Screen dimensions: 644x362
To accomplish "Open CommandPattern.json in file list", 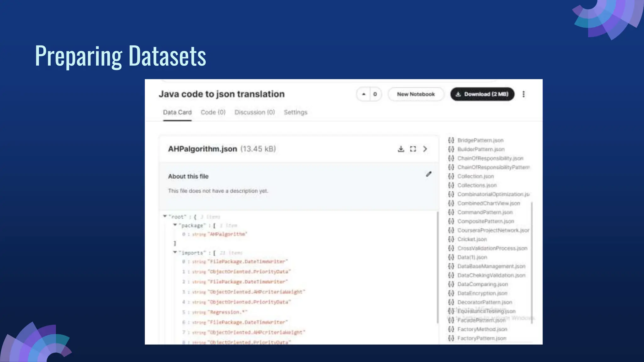I will tap(485, 212).
